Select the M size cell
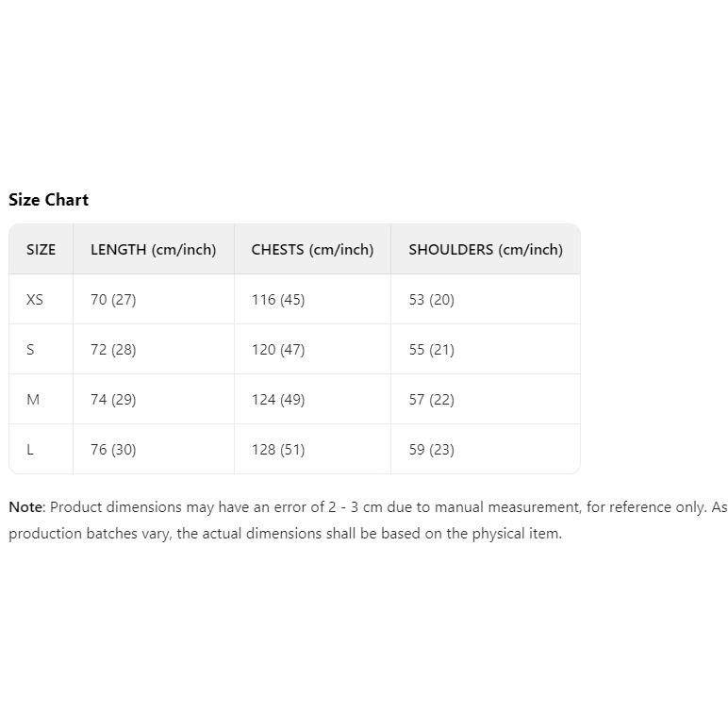This screenshot has height=728, width=728. pos(33,400)
